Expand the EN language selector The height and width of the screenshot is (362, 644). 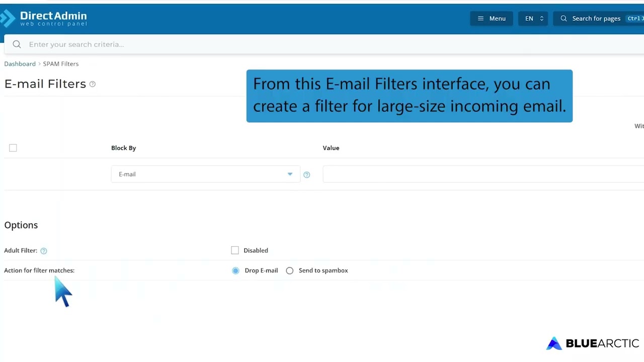pos(533,19)
